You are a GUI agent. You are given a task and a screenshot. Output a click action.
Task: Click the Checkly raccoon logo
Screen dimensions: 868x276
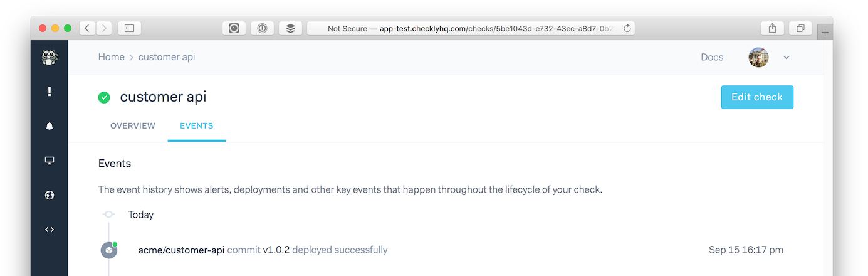[50, 58]
